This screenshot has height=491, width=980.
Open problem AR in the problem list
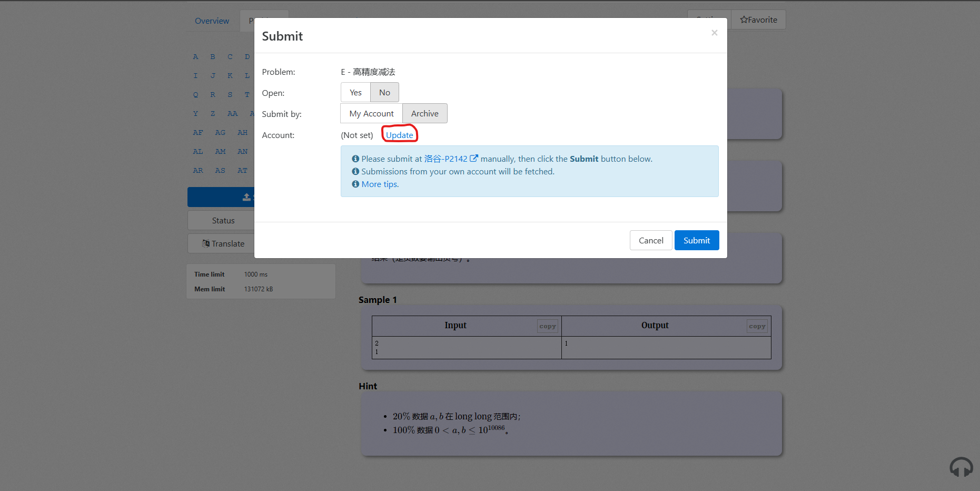pos(198,170)
